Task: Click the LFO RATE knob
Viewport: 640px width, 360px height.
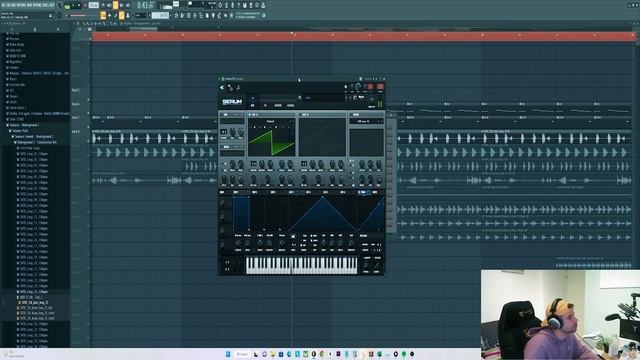Action: pyautogui.click(x=324, y=243)
